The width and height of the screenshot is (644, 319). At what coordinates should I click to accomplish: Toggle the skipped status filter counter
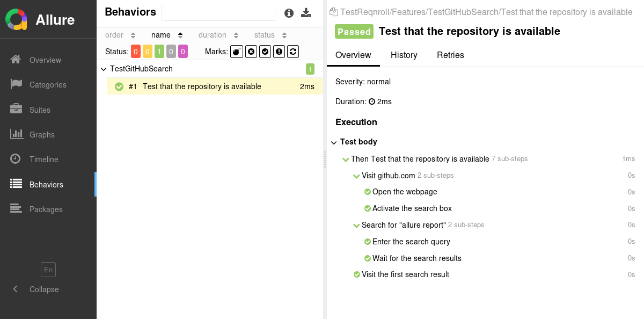coord(171,52)
